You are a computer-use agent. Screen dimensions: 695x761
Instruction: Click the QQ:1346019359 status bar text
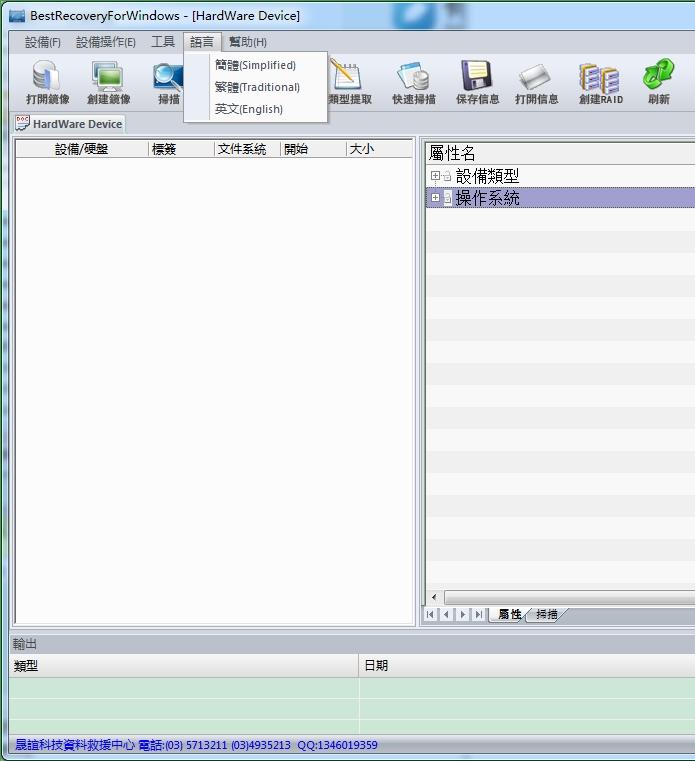[x=337, y=745]
